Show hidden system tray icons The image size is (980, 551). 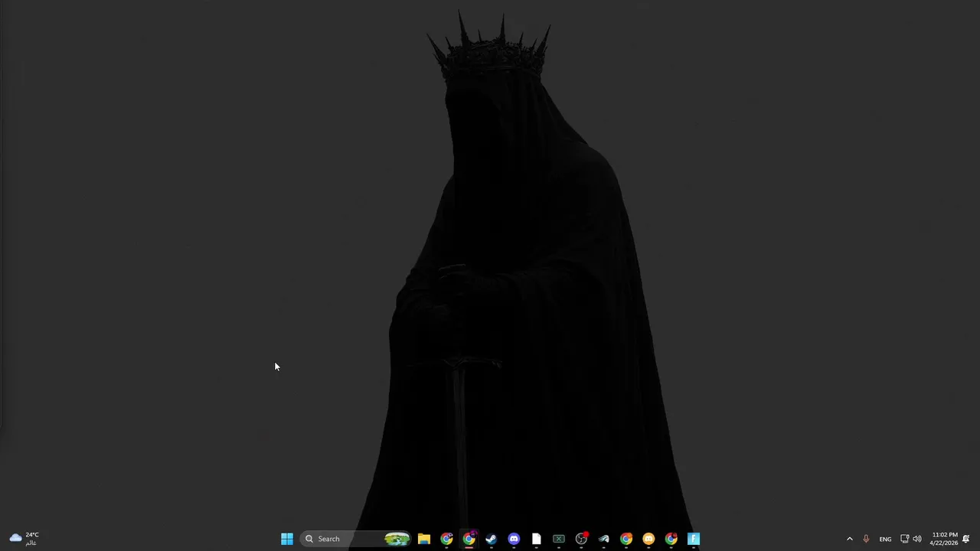(x=849, y=539)
